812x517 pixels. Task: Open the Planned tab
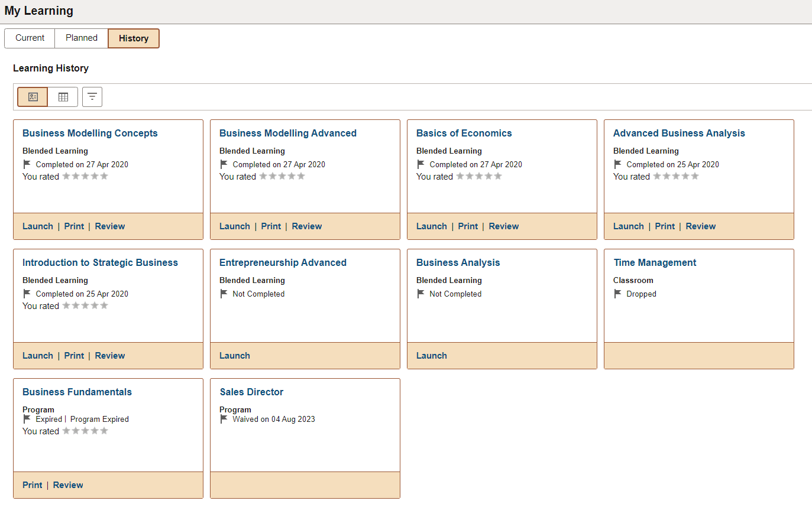(81, 38)
